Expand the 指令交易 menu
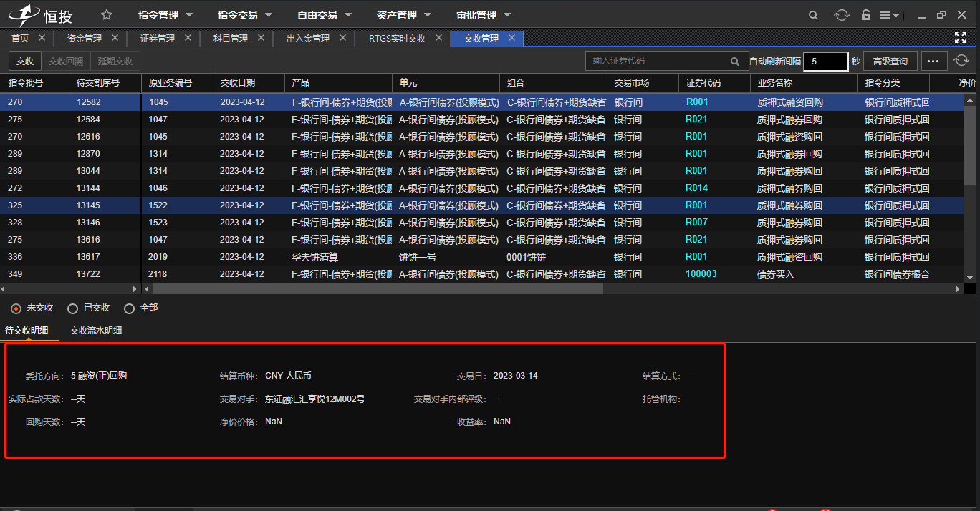This screenshot has height=511, width=980. click(245, 15)
